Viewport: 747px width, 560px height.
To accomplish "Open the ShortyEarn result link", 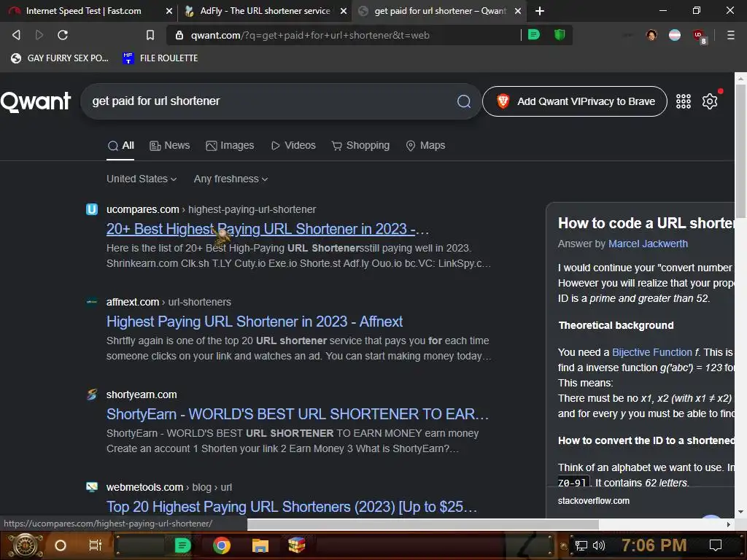I will click(x=298, y=414).
